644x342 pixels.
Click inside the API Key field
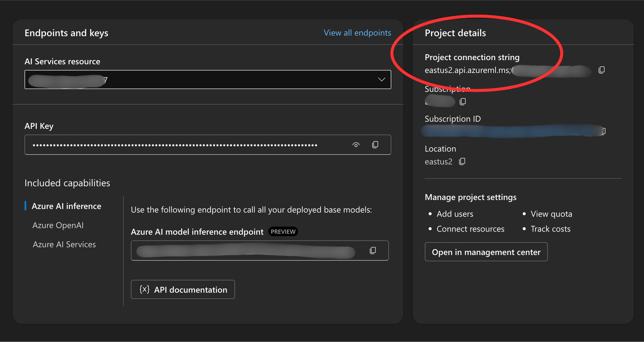179,145
